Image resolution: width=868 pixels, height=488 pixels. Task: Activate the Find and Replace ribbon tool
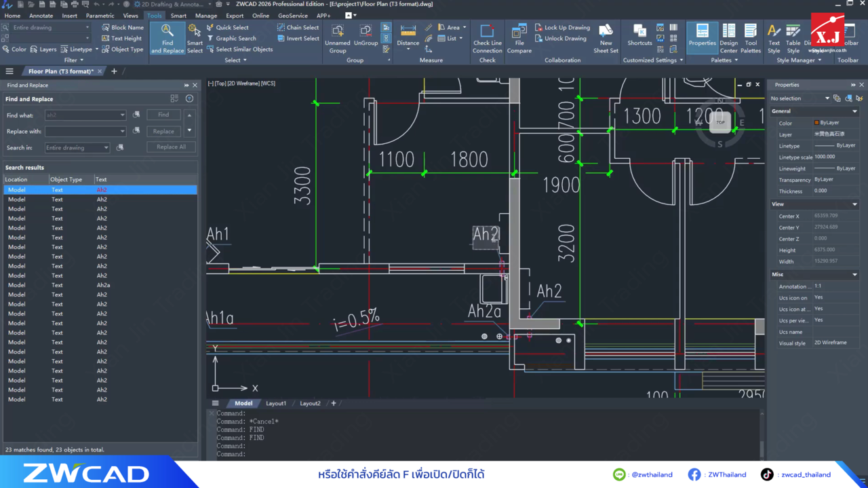click(167, 39)
